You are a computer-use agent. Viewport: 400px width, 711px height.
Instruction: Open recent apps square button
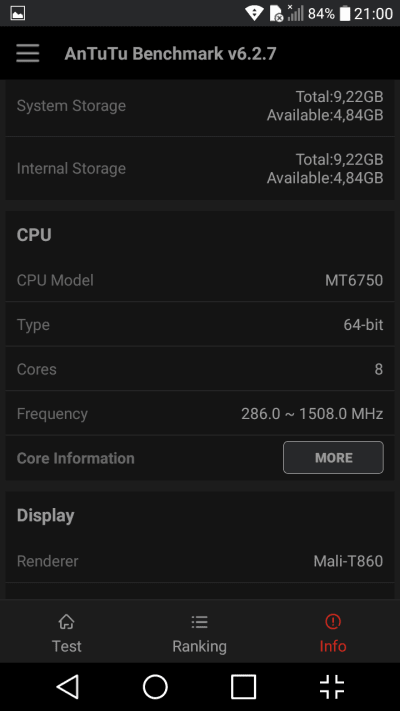coord(244,687)
